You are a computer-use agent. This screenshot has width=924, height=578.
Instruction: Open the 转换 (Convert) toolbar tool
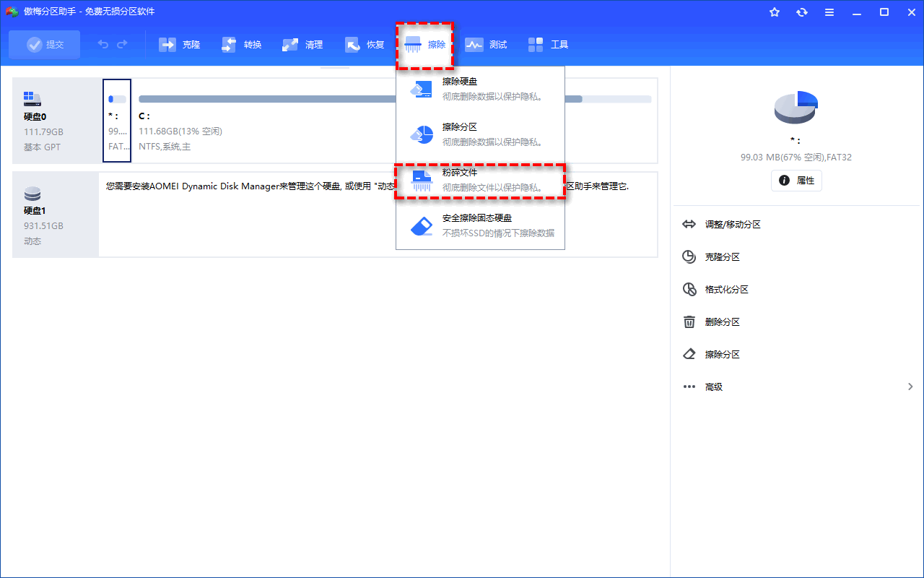click(242, 45)
